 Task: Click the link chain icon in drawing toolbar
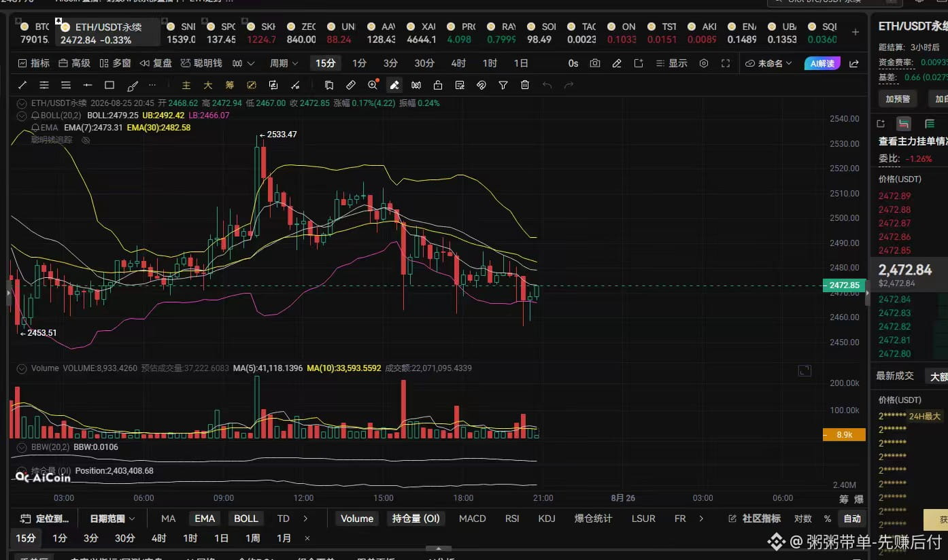pyautogui.click(x=481, y=86)
